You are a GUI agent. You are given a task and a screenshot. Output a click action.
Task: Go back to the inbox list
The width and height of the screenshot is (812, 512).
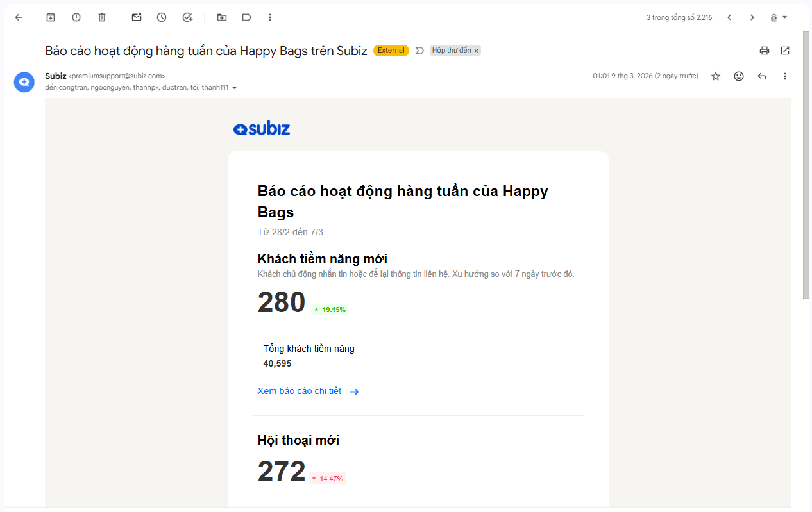point(19,17)
